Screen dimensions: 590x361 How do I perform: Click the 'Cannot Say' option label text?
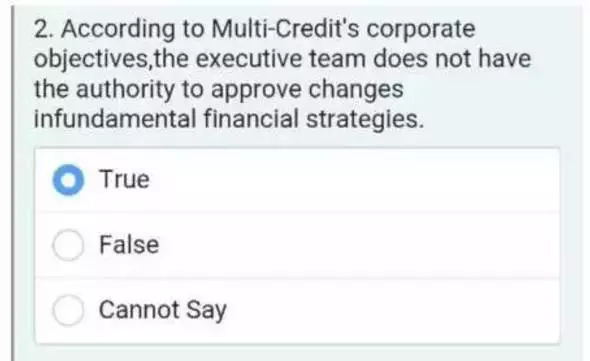click(163, 311)
